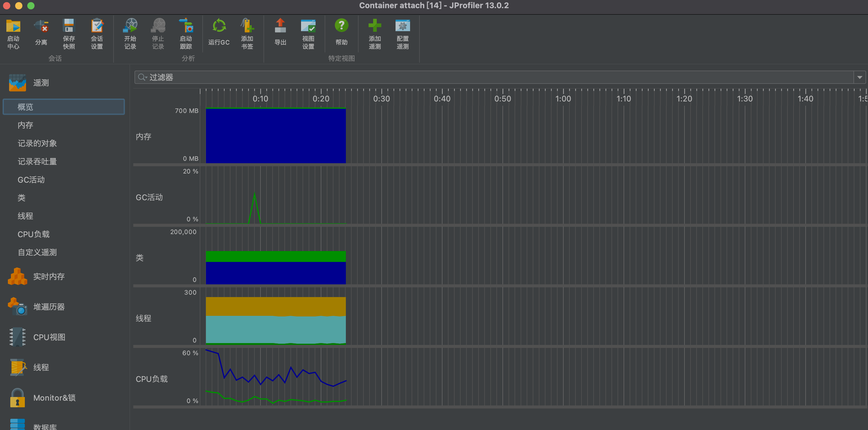Open the Heap Walker section
Image resolution: width=868 pixels, height=430 pixels.
point(48,307)
